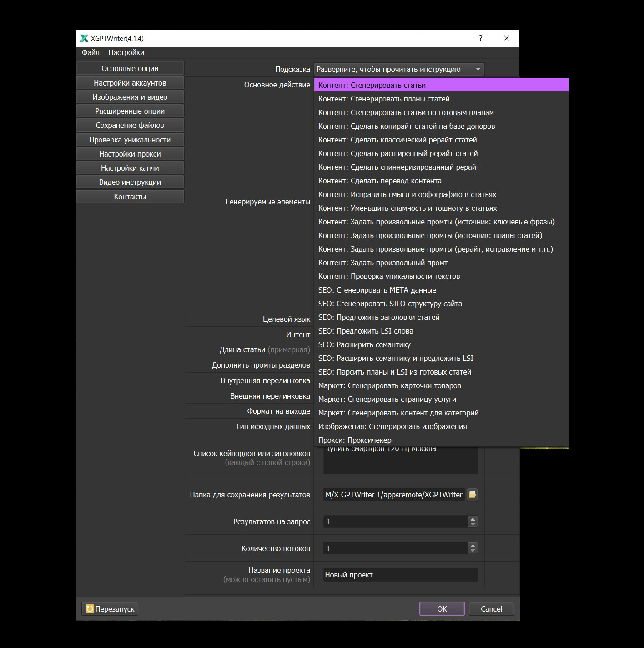644x648 pixels.
Task: Click the down arrow on Количество потоков
Action: (472, 551)
